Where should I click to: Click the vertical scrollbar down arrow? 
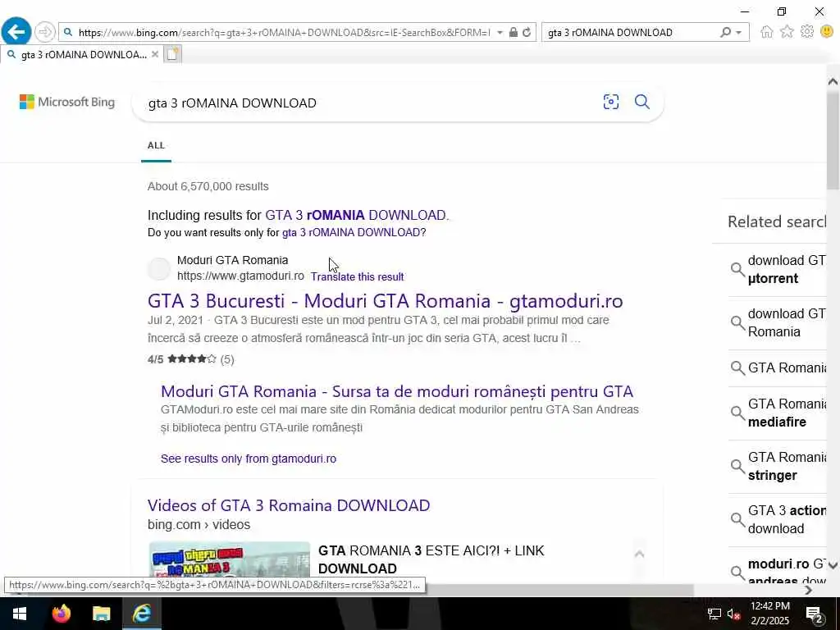[833, 566]
